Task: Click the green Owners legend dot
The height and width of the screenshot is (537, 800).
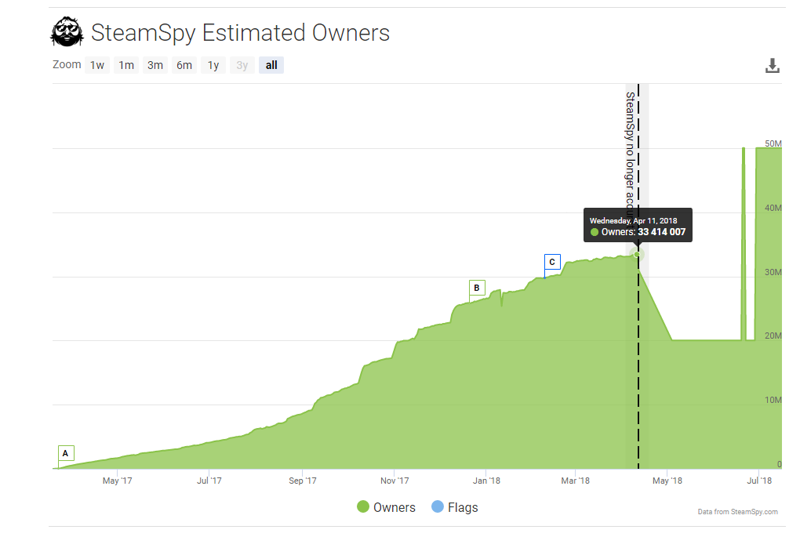Action: coord(363,507)
